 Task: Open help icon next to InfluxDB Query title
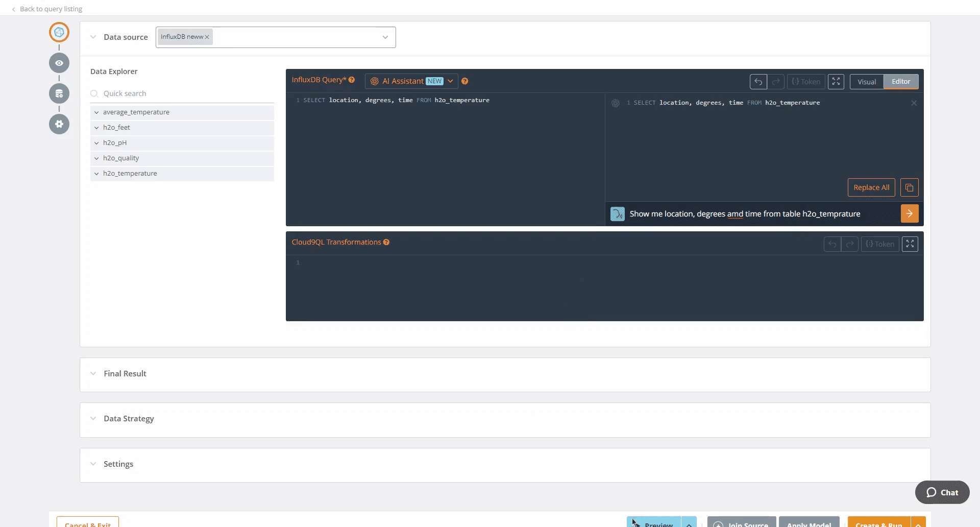click(352, 80)
